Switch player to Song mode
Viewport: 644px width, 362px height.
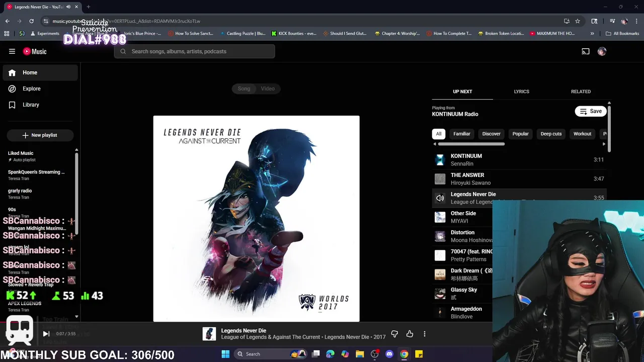[244, 88]
